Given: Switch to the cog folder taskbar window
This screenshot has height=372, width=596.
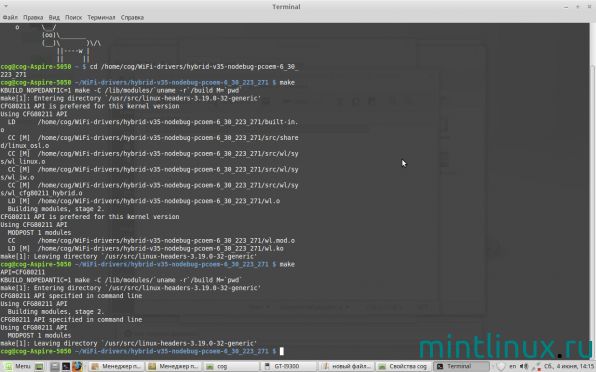Looking at the screenshot, I should pos(231,366).
